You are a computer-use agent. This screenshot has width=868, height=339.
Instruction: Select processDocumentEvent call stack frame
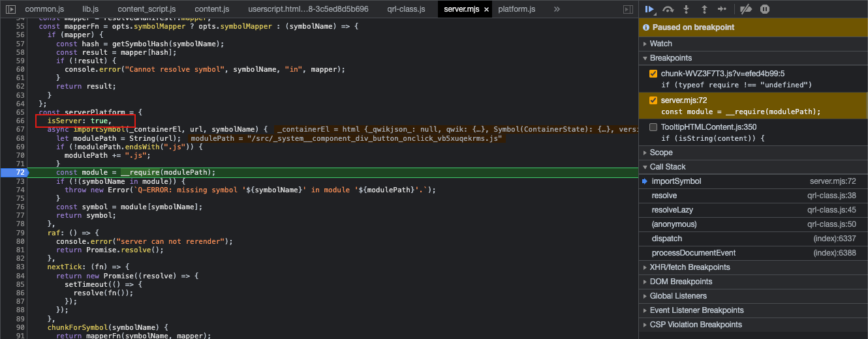coord(753,253)
